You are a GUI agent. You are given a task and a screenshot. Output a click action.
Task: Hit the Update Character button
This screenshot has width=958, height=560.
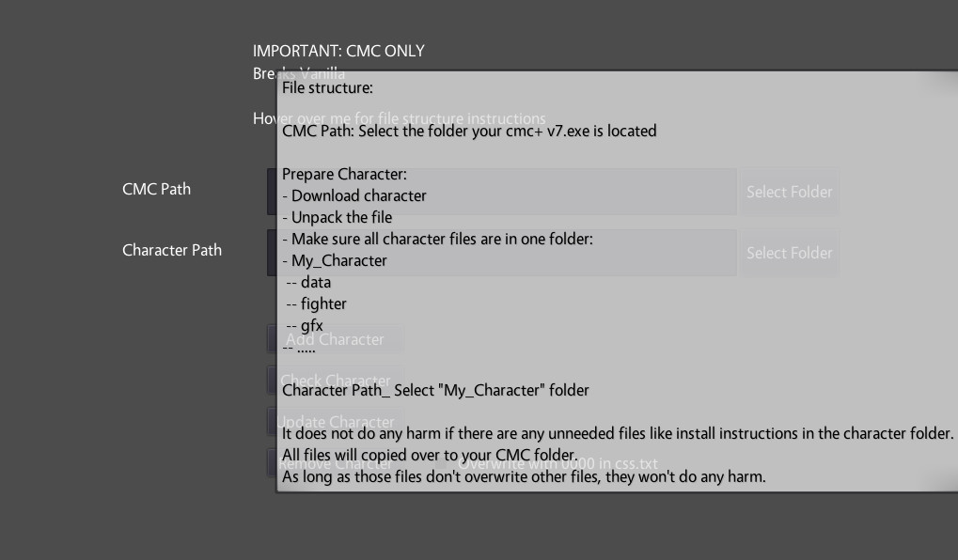point(337,422)
